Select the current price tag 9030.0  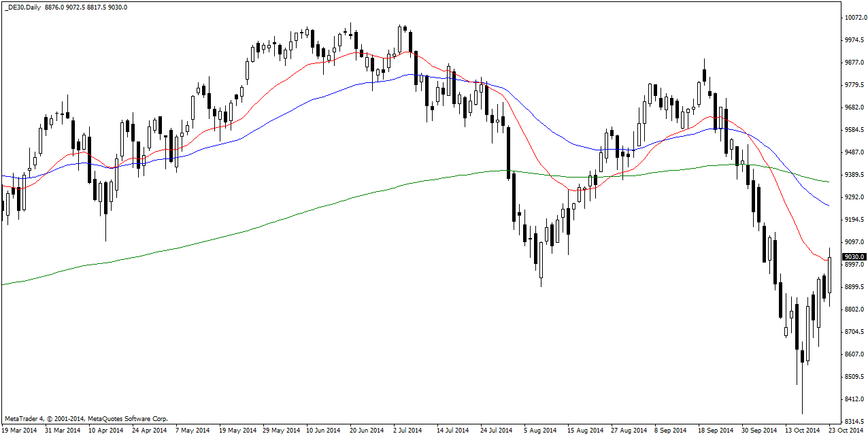pos(854,257)
